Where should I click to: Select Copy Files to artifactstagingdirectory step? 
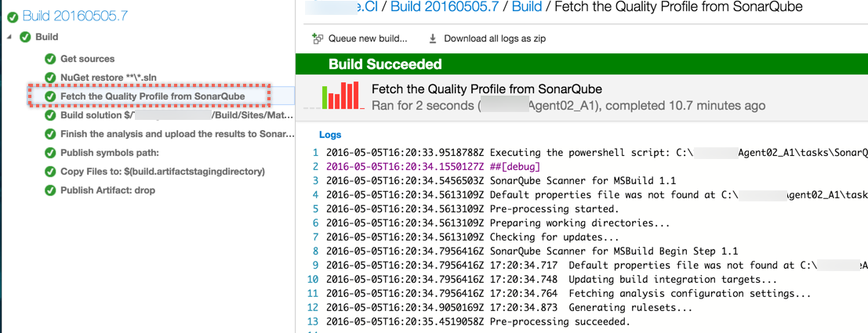pos(163,172)
